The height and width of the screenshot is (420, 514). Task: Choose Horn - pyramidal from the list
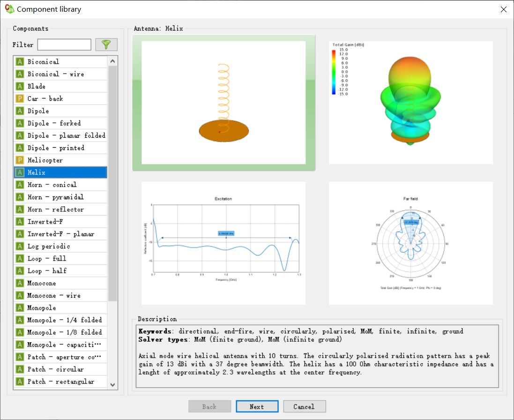click(60, 197)
